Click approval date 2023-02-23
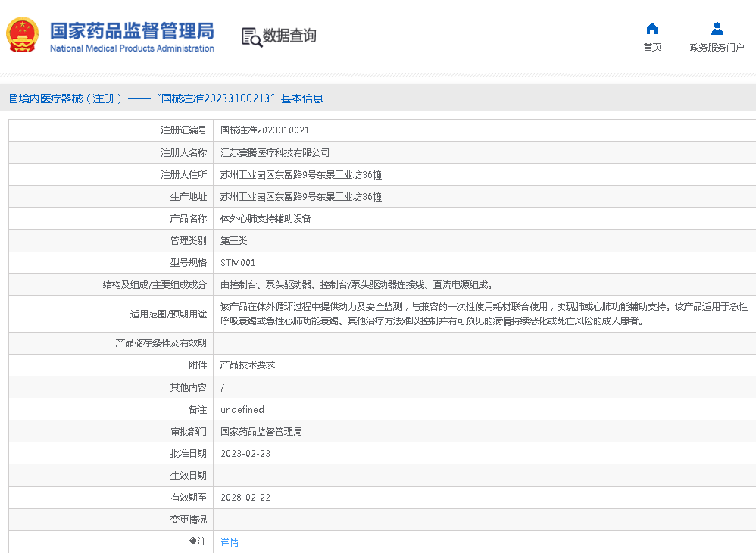Screen dimensions: 756x553 pos(245,454)
